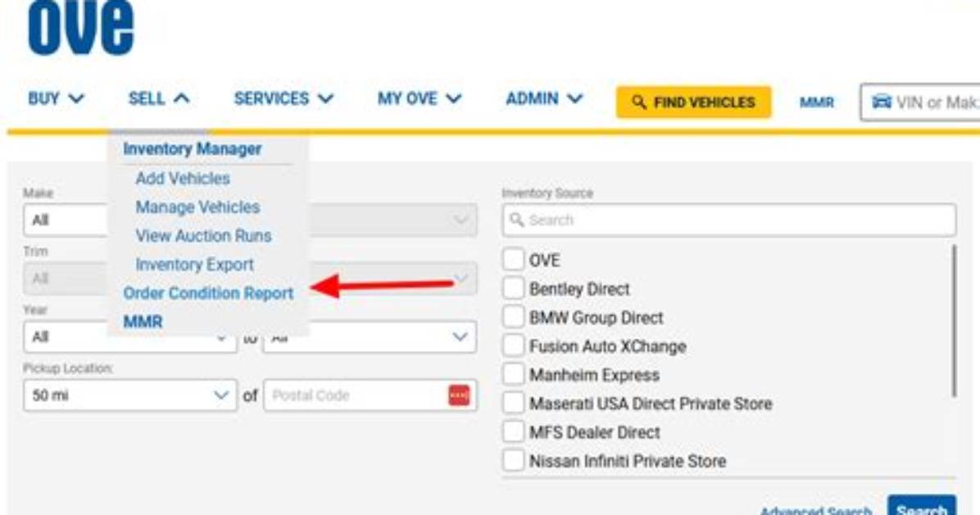The height and width of the screenshot is (515, 980).
Task: Collapse the SELL menu
Action: point(159,99)
